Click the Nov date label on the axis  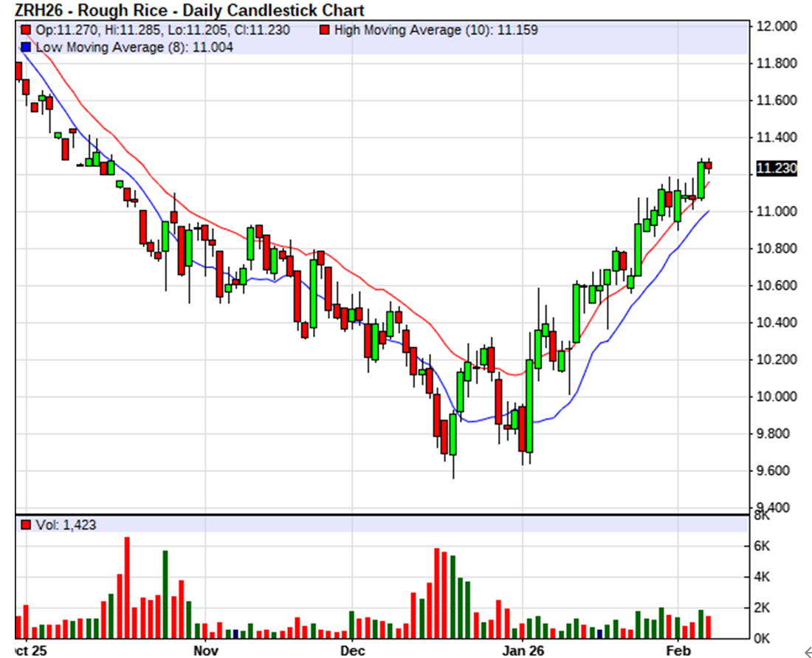(x=207, y=651)
